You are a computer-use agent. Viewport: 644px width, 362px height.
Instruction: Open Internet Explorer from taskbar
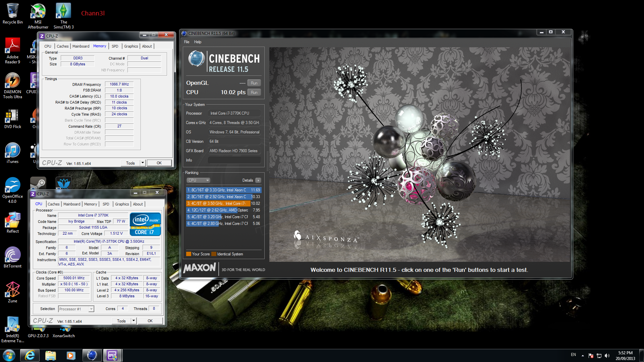point(30,355)
